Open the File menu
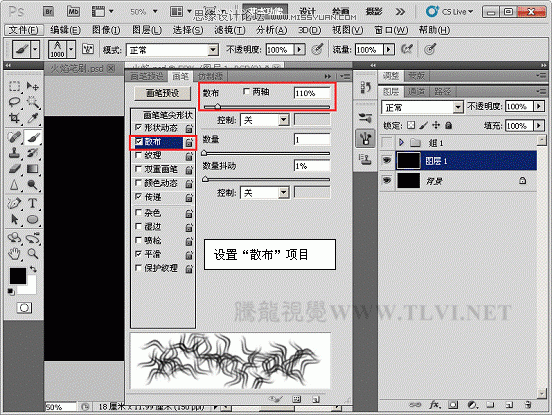The width and height of the screenshot is (552, 415). 23,30
